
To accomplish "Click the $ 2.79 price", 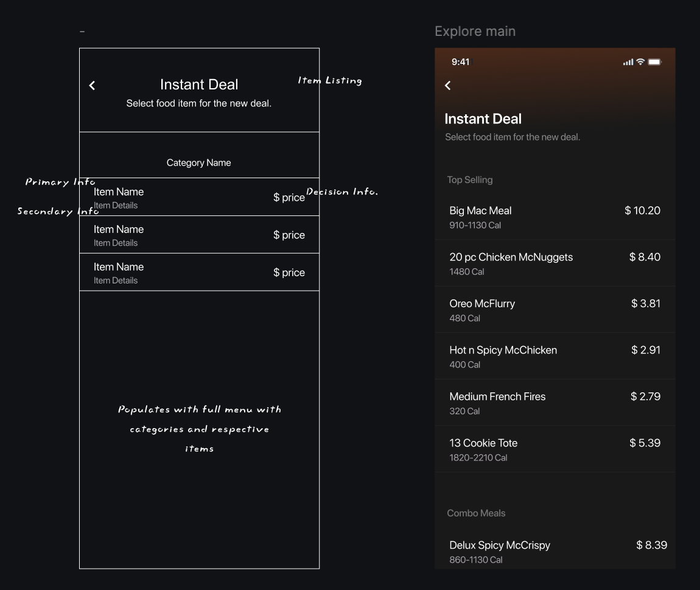I will (645, 397).
